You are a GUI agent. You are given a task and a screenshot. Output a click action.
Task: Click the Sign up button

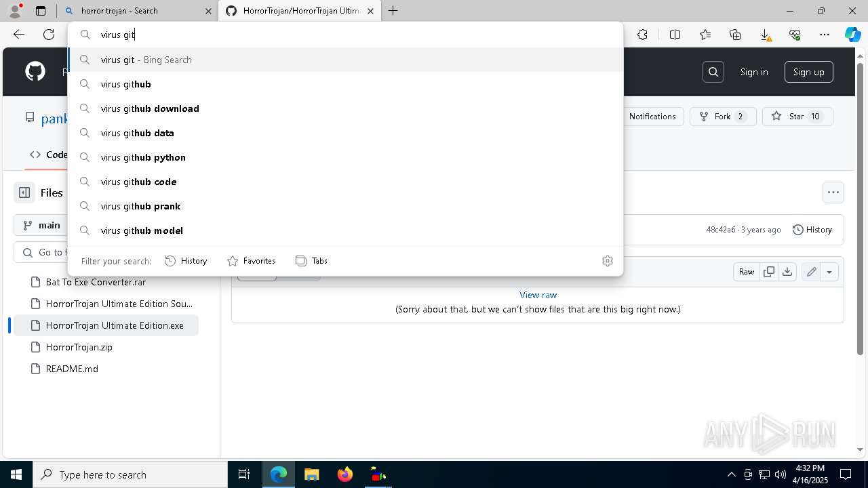click(809, 72)
